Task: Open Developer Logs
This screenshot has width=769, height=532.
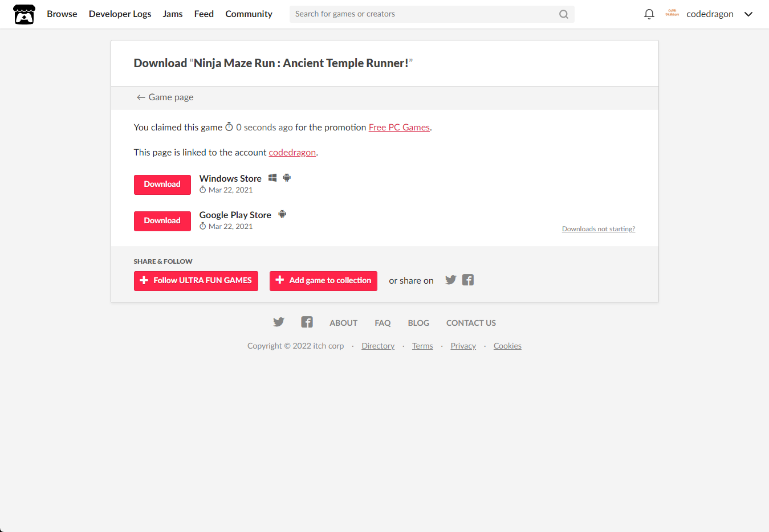Action: [x=120, y=14]
